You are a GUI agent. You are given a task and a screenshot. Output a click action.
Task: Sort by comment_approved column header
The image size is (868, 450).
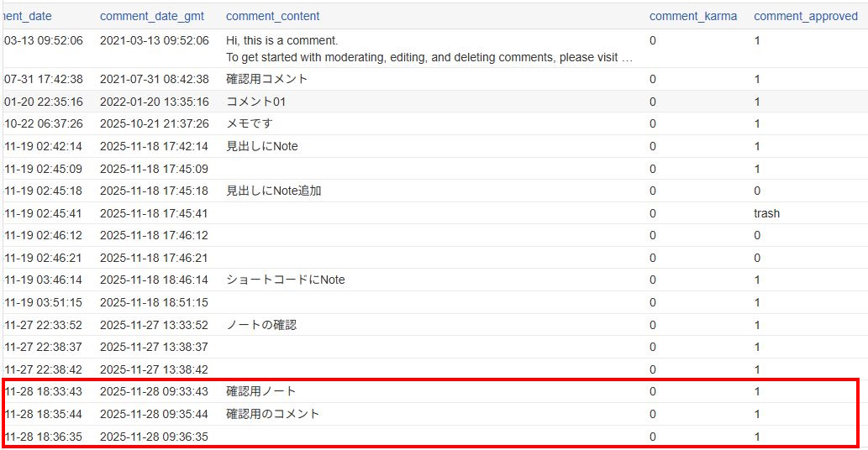(806, 16)
